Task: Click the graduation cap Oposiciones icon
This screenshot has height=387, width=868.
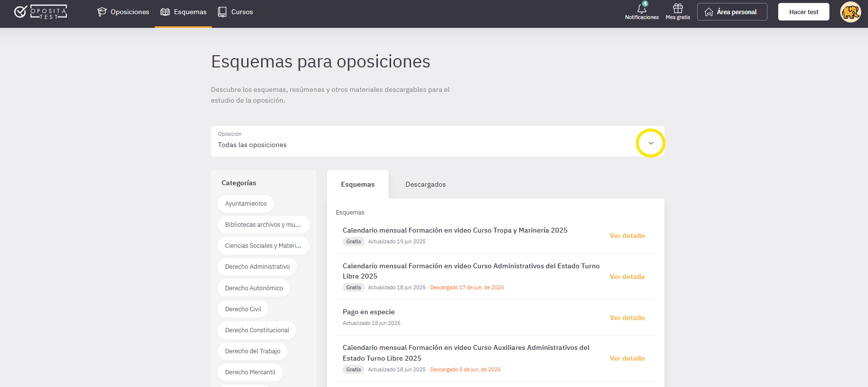Action: click(102, 12)
